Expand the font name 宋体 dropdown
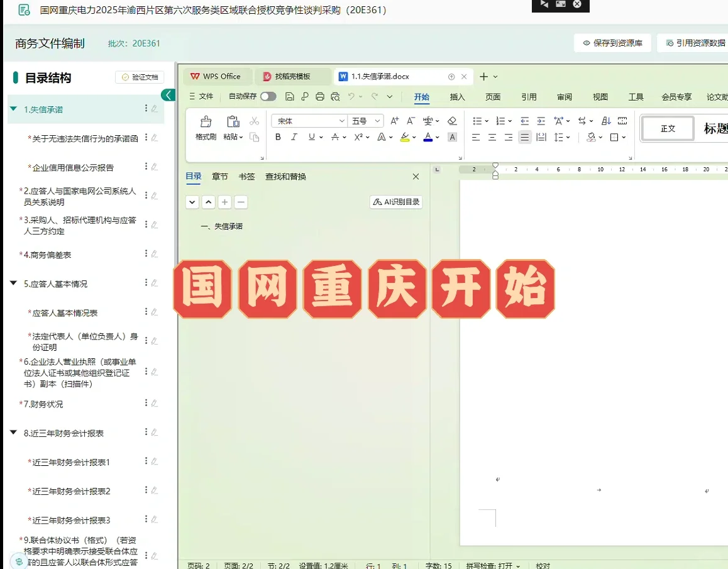This screenshot has width=728, height=569. (x=341, y=121)
